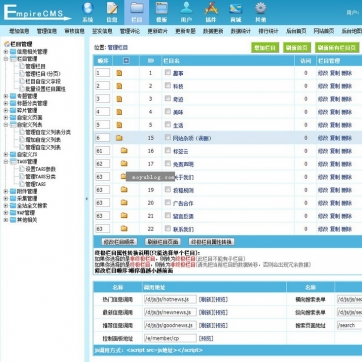
Task: Click the file icon in row ID 4
Action: pos(119,112)
